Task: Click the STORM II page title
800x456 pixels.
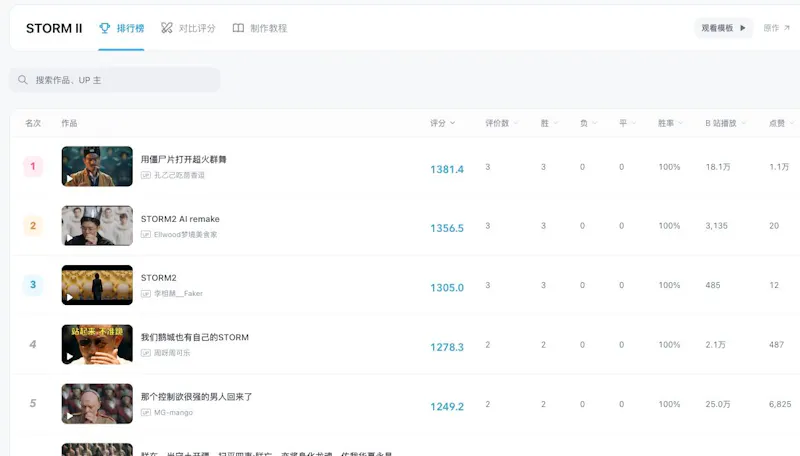Action: click(x=54, y=28)
